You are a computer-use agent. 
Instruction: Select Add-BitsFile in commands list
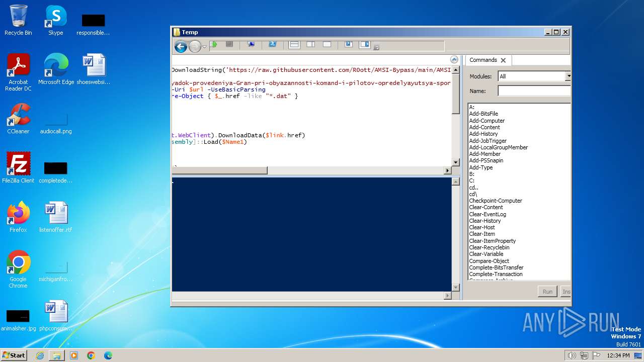[x=484, y=114]
